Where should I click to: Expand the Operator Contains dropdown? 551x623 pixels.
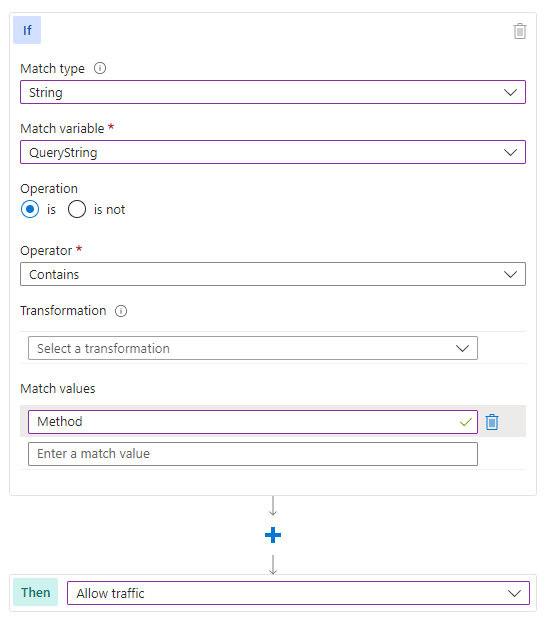pyautogui.click(x=273, y=274)
